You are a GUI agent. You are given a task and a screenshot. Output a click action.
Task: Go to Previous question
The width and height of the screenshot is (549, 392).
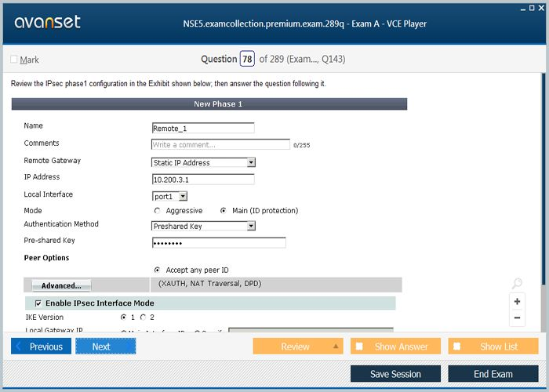(42, 347)
